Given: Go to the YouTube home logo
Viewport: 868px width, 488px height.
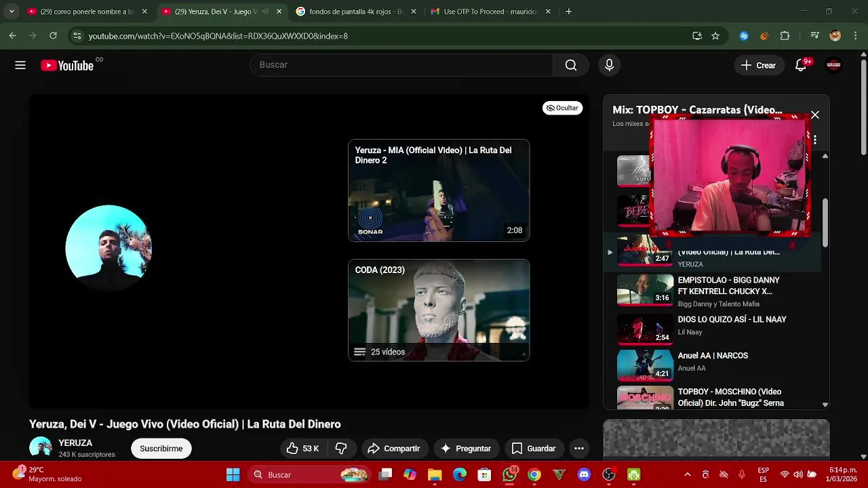Looking at the screenshot, I should pyautogui.click(x=66, y=65).
